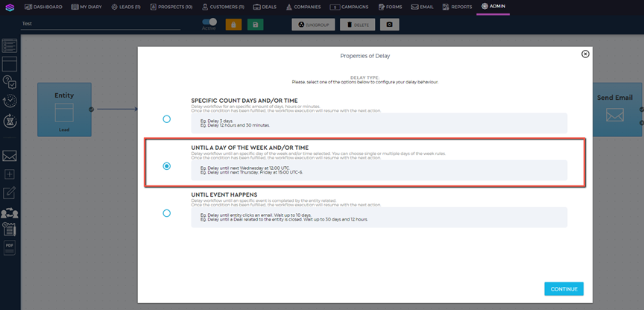Click the 'SPECIFIC COUNT DAYS AND/OR TIME' heading

pos(244,101)
